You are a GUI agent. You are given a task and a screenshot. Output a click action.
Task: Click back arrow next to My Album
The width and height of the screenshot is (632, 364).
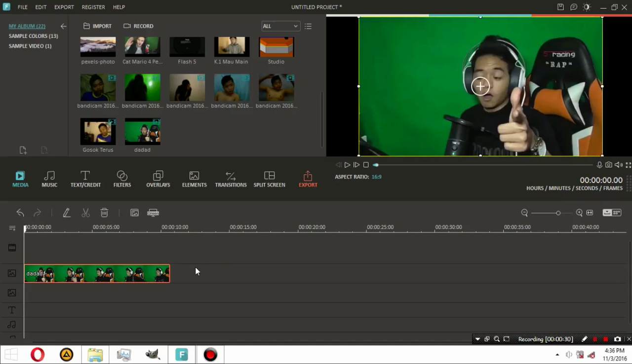(63, 26)
